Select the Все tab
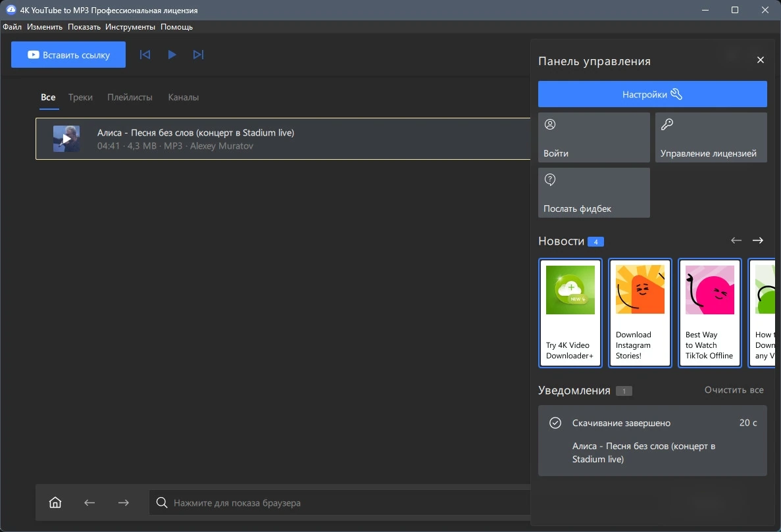781x532 pixels. pyautogui.click(x=48, y=97)
